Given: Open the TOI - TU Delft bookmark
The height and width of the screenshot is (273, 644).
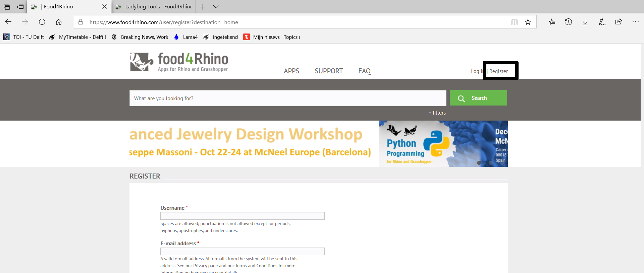Looking at the screenshot, I should (x=23, y=37).
